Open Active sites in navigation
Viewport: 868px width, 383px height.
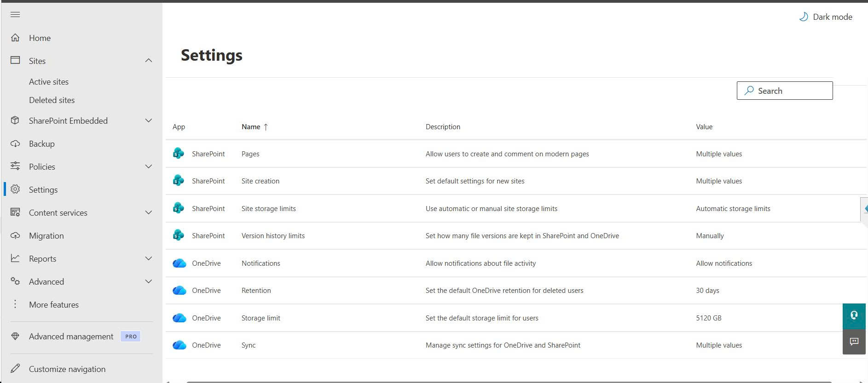49,81
